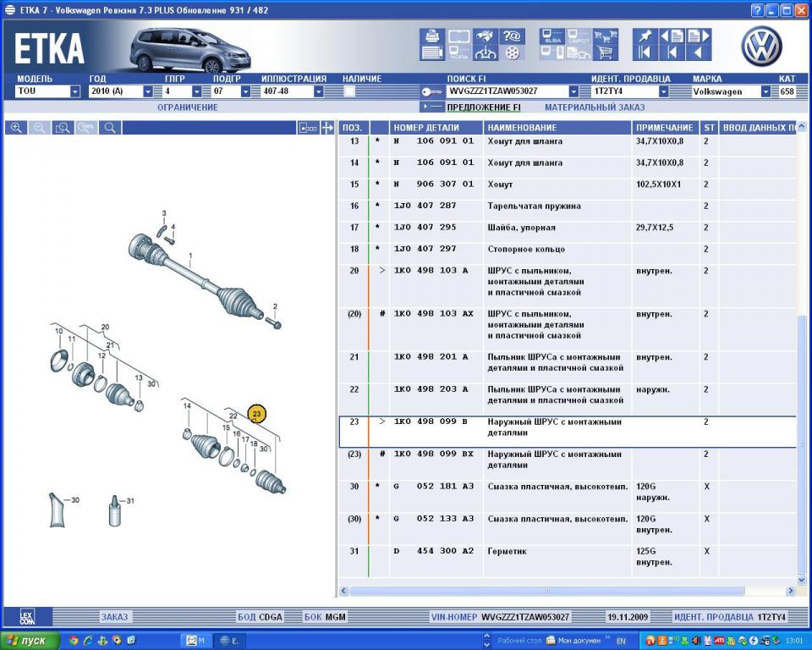Open the МАТЕРИАЛЬНЫЙ ЗАКАЗ tab

(595, 107)
